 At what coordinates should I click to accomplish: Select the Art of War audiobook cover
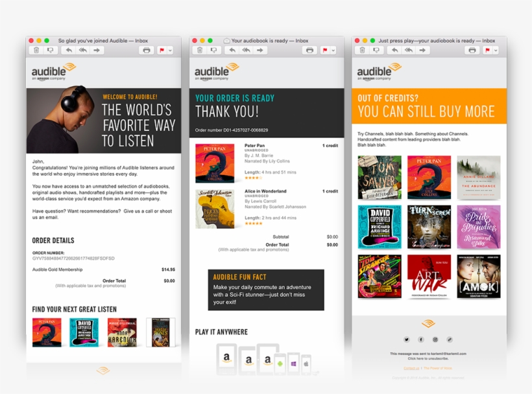click(x=429, y=277)
